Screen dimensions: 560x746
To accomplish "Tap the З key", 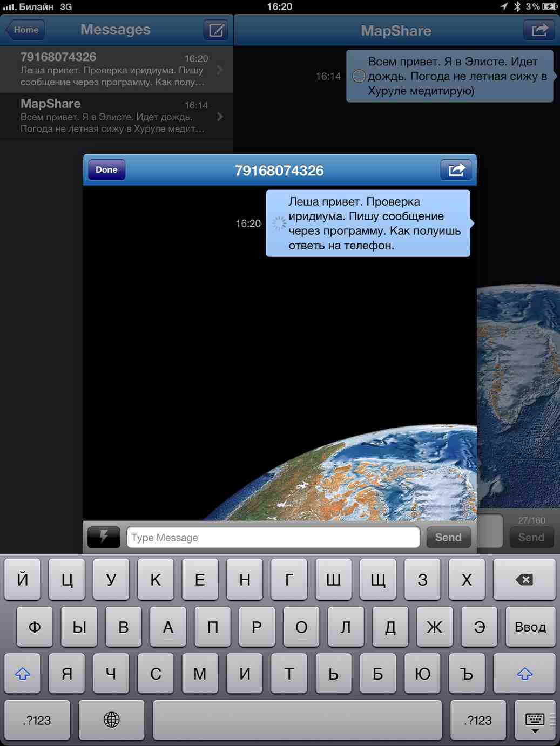I will 422,580.
